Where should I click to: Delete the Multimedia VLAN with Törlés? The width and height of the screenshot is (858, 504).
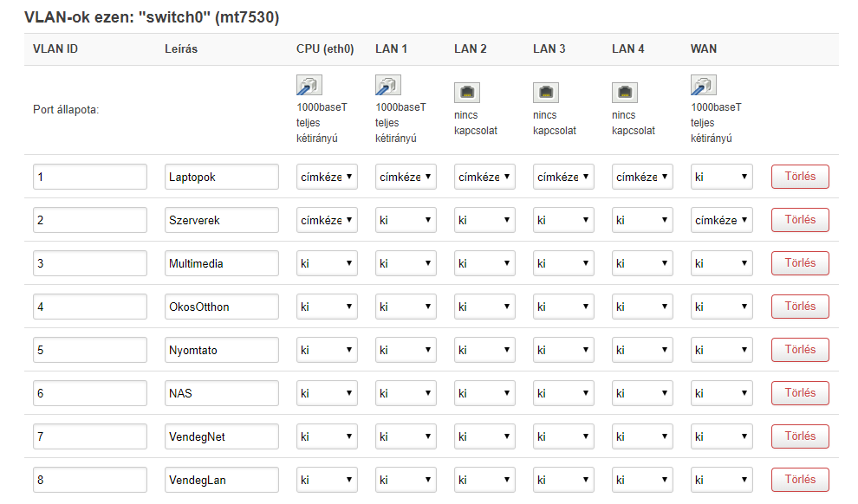pyautogui.click(x=800, y=263)
